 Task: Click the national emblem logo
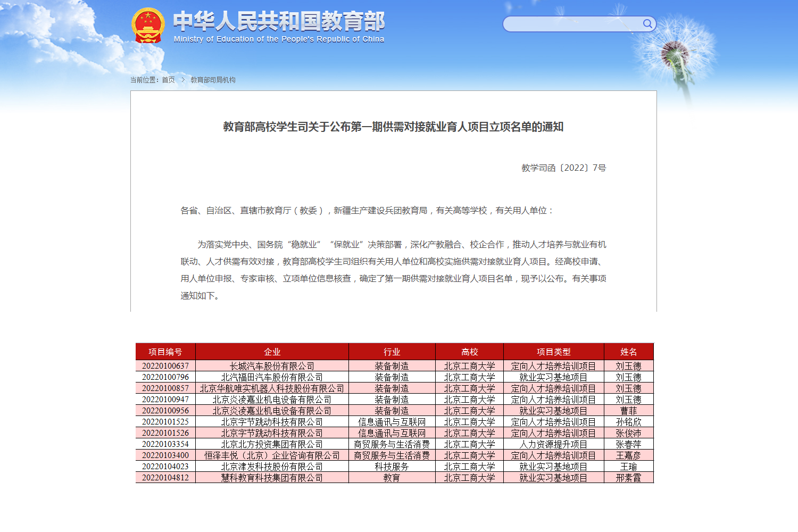[x=148, y=26]
